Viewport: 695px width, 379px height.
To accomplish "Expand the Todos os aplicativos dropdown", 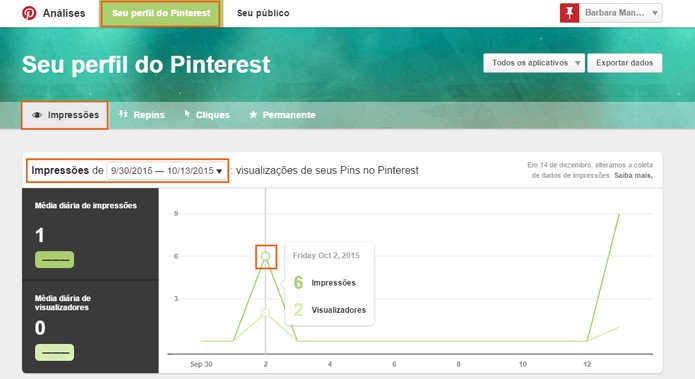I will coord(534,63).
